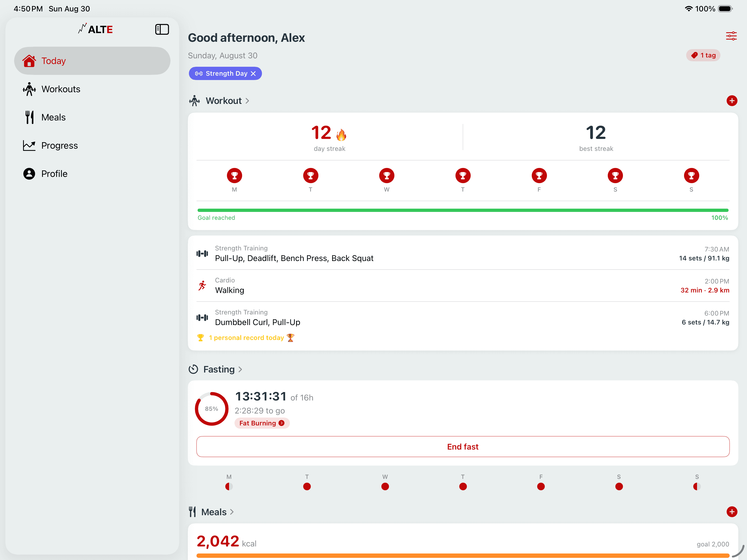Viewport: 747px width, 560px height.
Task: Click the 13:31:31 fasting timer
Action: click(x=261, y=397)
